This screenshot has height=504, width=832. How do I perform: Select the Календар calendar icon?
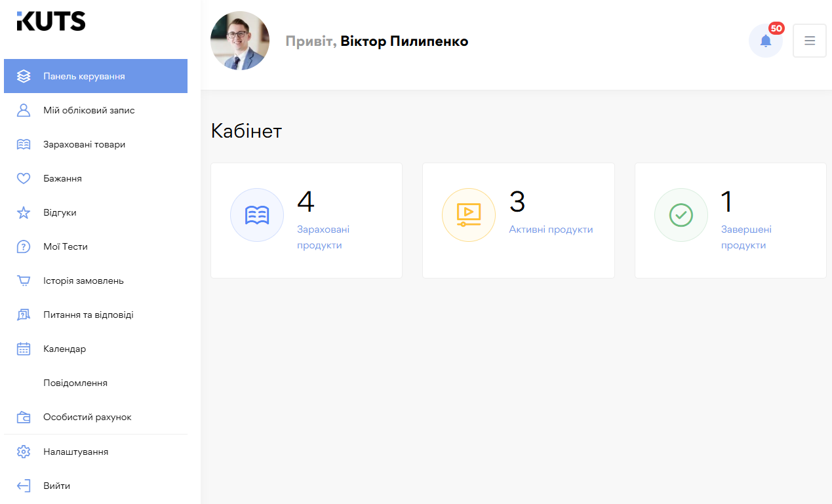(24, 348)
